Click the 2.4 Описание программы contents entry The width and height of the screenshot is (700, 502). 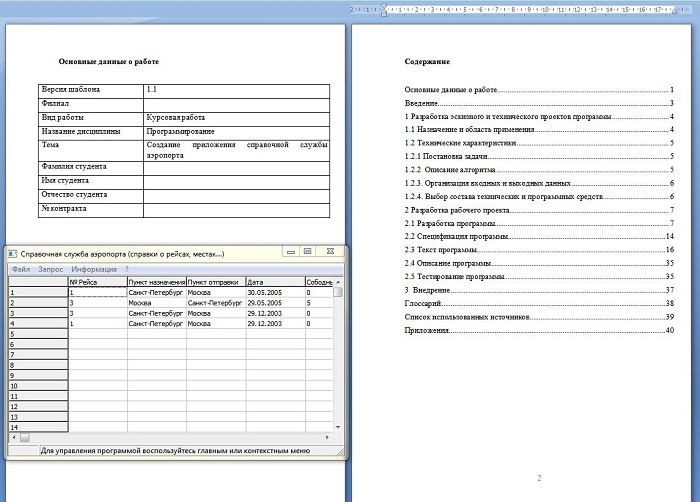coord(539,263)
